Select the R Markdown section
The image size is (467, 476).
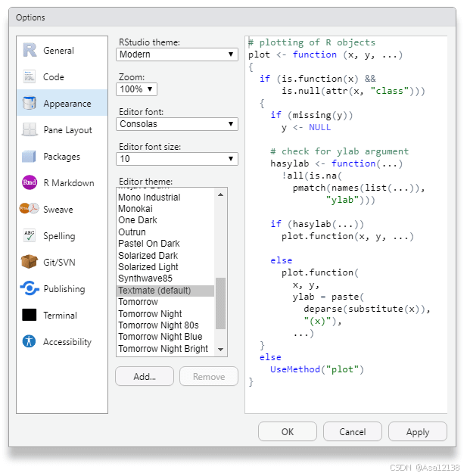[x=62, y=182]
